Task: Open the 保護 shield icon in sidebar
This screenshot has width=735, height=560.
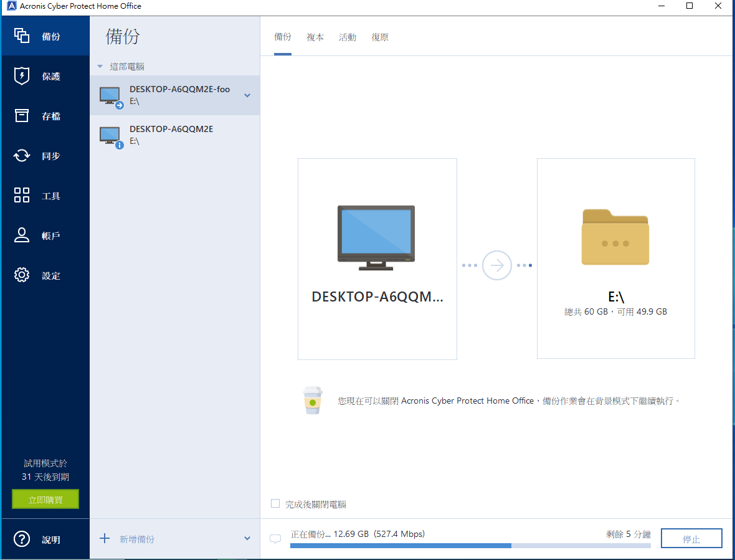Action: (22, 76)
